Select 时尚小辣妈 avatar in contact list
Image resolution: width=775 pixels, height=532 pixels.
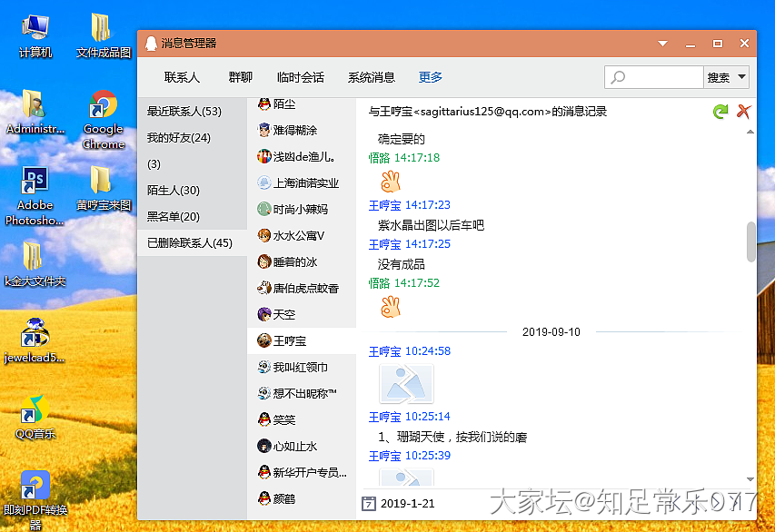pos(263,209)
